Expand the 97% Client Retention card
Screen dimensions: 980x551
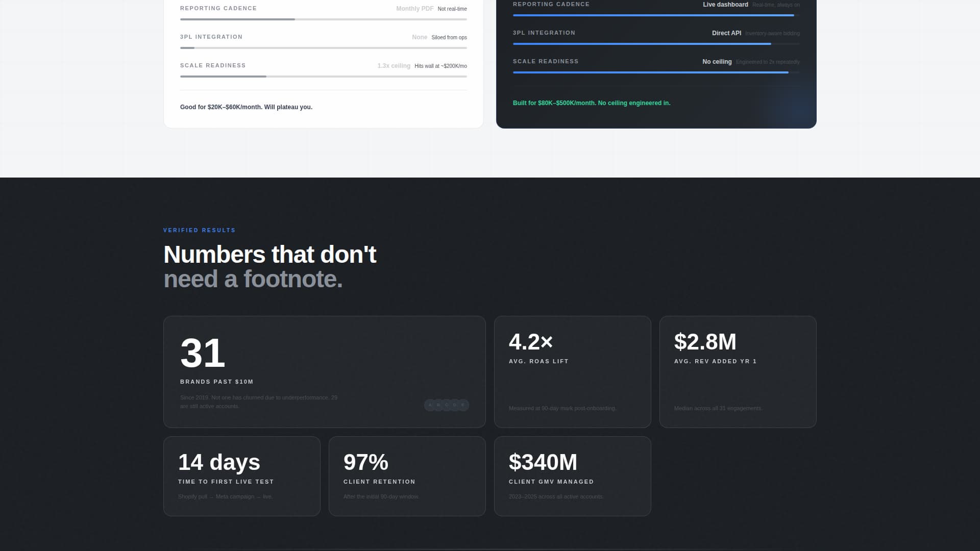point(407,476)
